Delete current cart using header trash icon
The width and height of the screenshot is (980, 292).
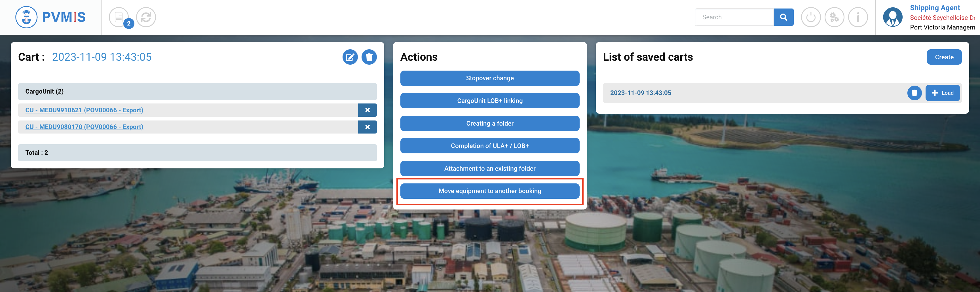pos(369,57)
